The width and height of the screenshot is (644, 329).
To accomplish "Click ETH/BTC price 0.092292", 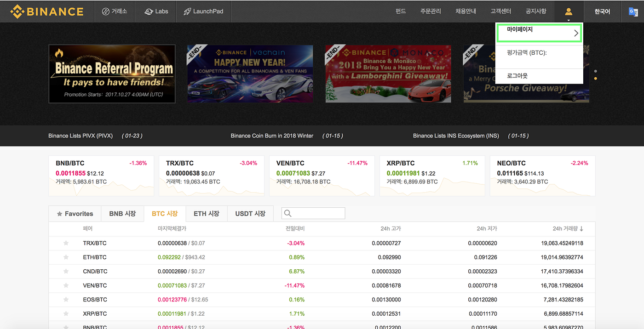I will [169, 257].
